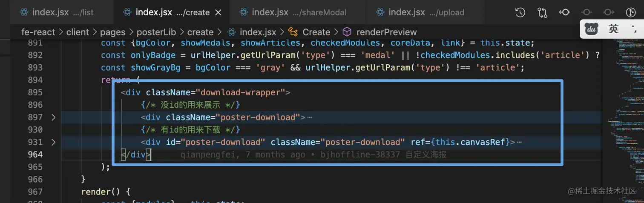Go to next commit arrow icon

[609, 12]
